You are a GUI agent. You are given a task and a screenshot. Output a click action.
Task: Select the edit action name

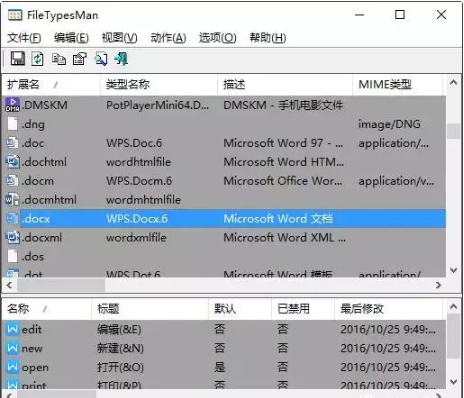tap(32, 329)
